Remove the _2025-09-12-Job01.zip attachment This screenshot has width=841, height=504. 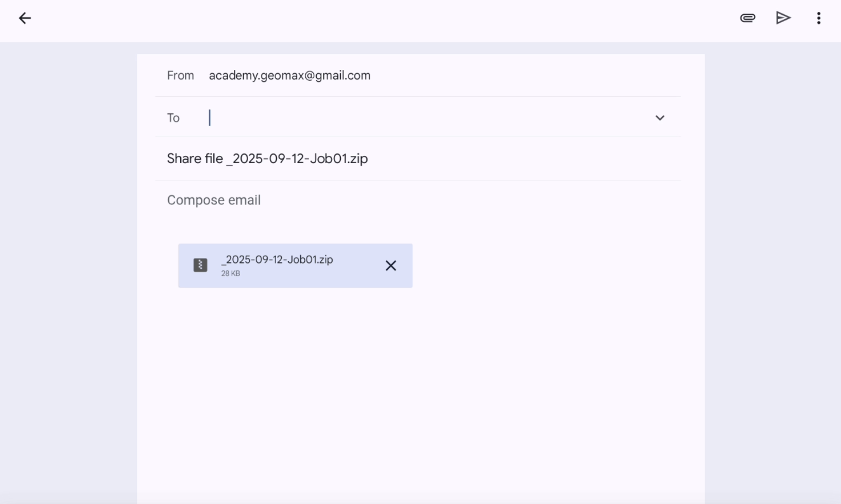(x=391, y=266)
